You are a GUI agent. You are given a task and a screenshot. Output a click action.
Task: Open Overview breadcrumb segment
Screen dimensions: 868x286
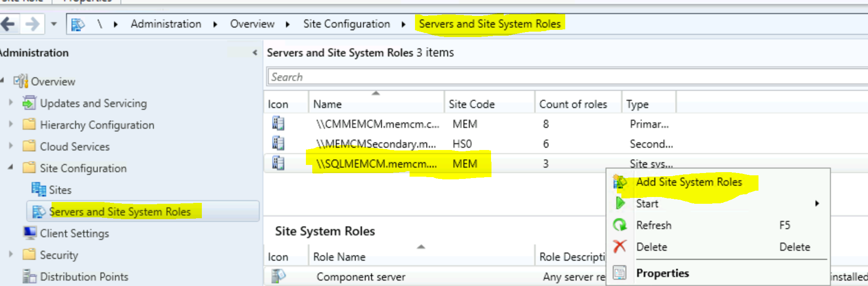(x=252, y=24)
